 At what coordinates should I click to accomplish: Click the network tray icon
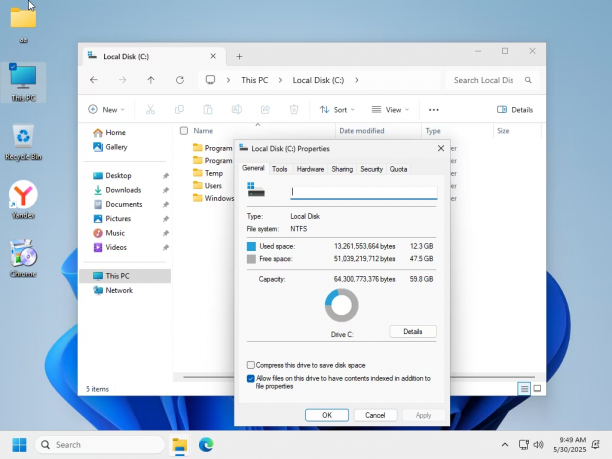coord(523,445)
